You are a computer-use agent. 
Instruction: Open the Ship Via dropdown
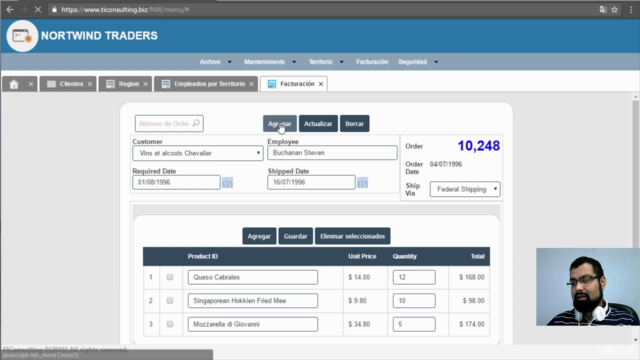[x=465, y=189]
